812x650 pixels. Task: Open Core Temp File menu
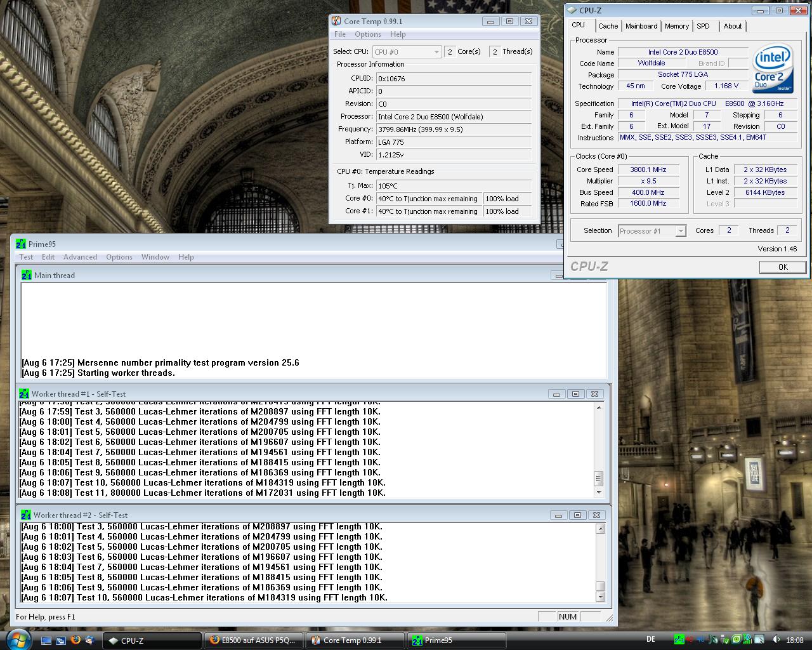click(x=340, y=34)
